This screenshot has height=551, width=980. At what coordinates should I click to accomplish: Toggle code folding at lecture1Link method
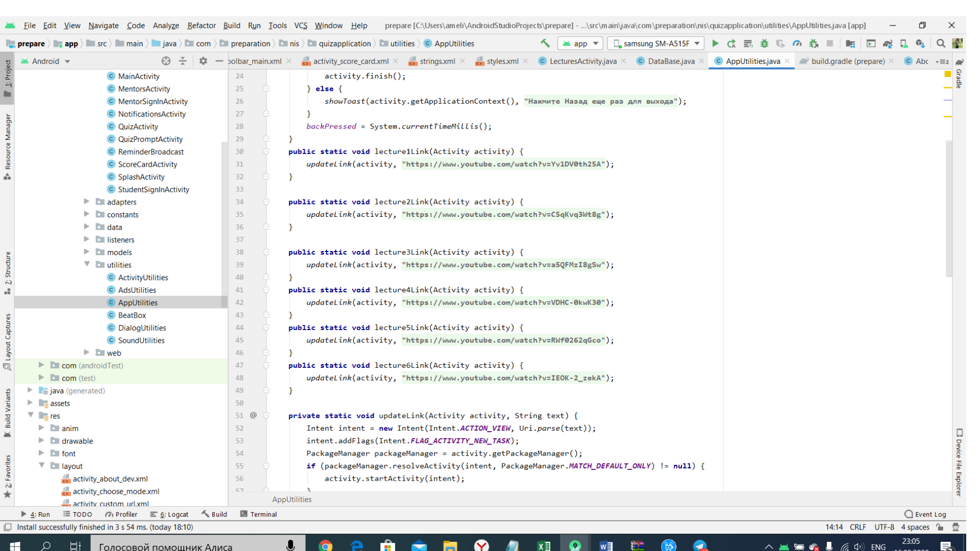(266, 152)
